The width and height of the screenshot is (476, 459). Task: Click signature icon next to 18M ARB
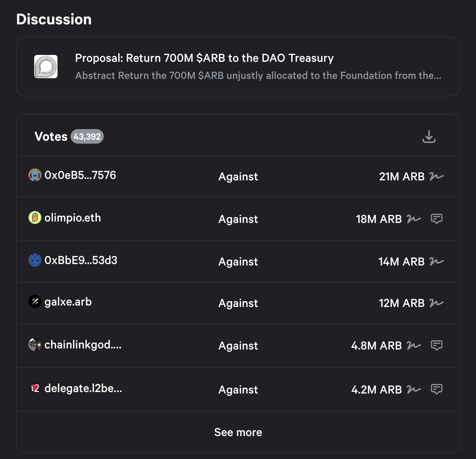point(414,219)
